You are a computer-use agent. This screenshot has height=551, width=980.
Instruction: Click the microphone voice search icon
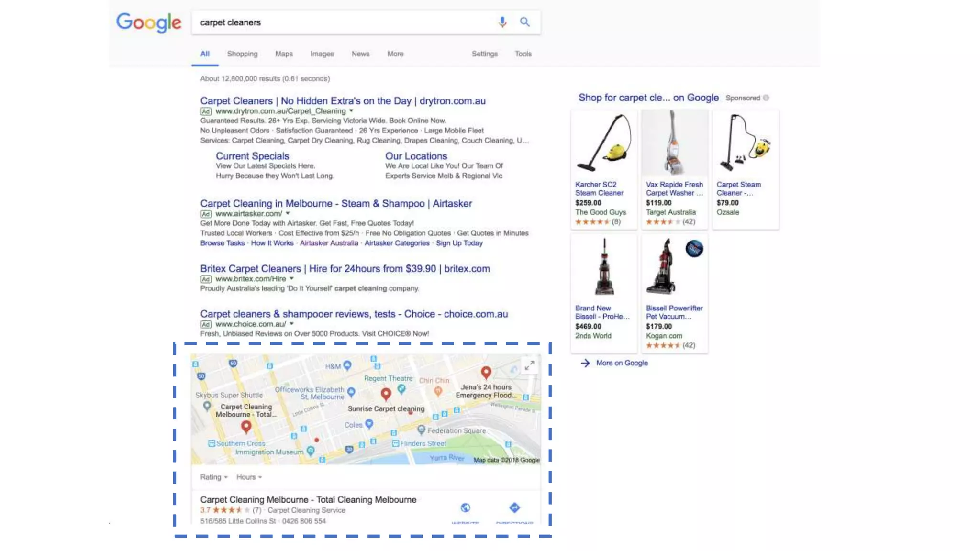502,22
